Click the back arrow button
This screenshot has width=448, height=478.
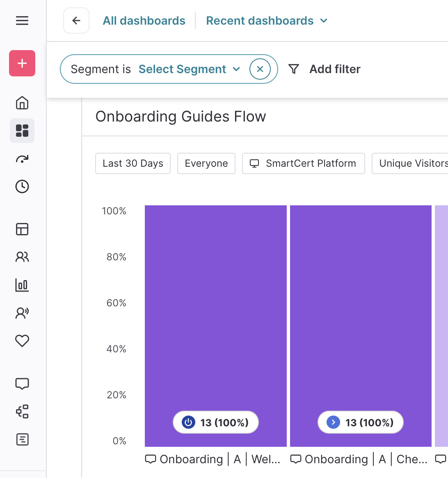pyautogui.click(x=76, y=21)
